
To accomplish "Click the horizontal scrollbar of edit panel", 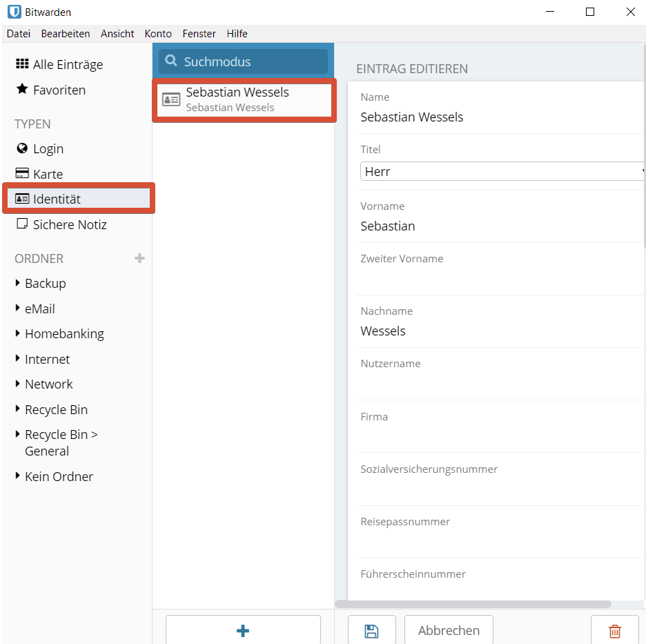I will [473, 604].
